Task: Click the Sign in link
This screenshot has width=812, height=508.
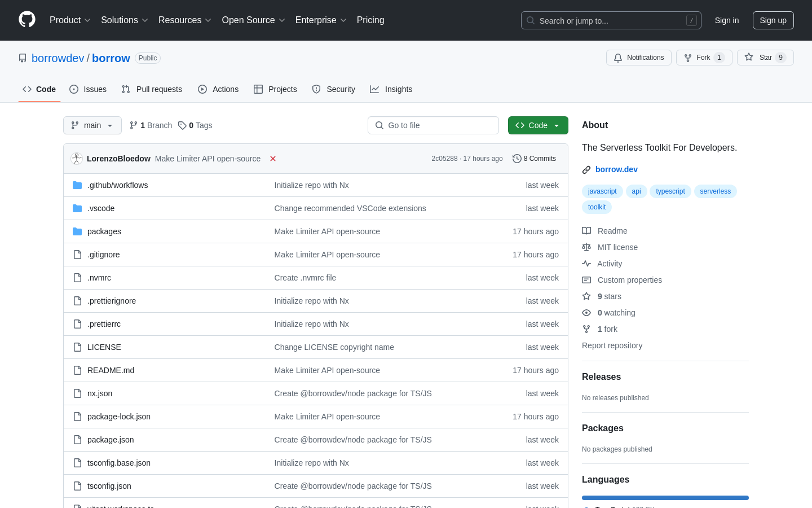Action: pyautogui.click(x=727, y=20)
